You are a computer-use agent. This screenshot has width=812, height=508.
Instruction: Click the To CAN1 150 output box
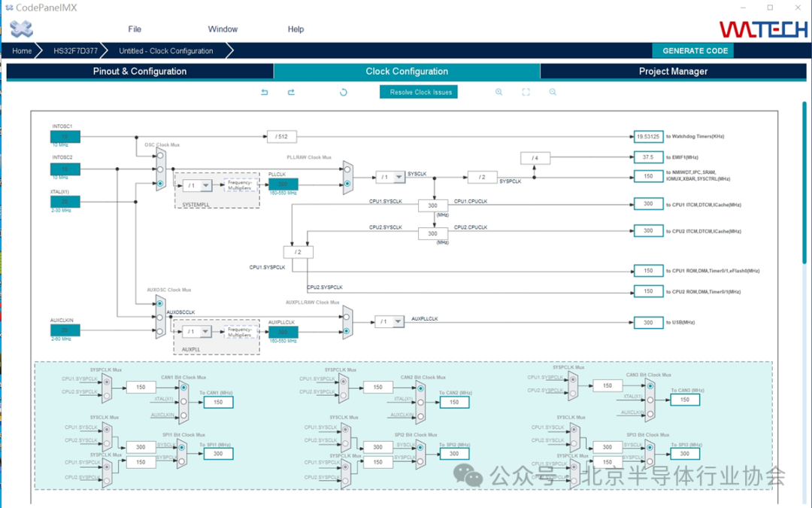tap(218, 402)
